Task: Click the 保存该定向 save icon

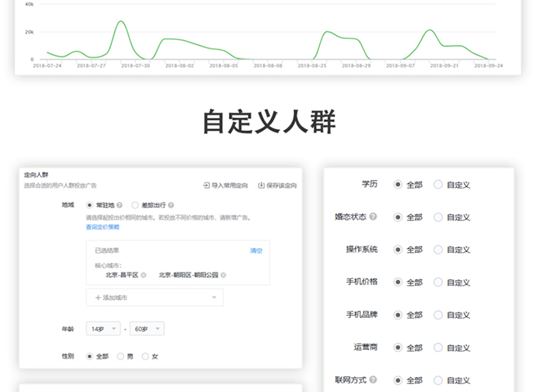Action: 261,185
